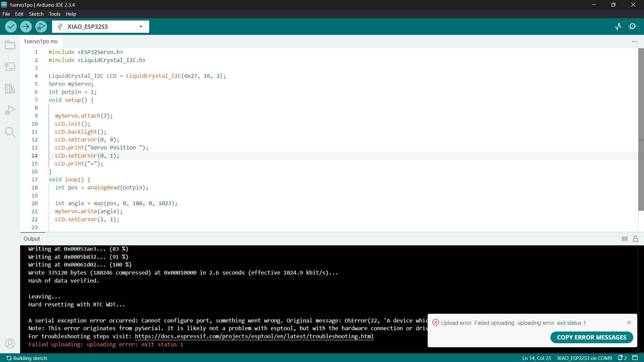This screenshot has width=644, height=362.
Task: Click the myServo.write(angle); line
Action: [x=89, y=211]
